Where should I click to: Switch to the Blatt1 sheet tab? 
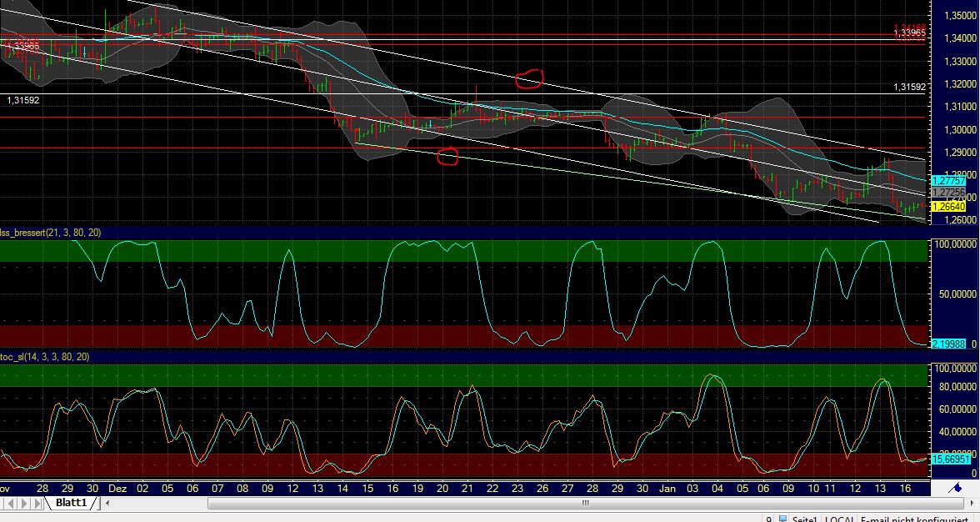70,503
